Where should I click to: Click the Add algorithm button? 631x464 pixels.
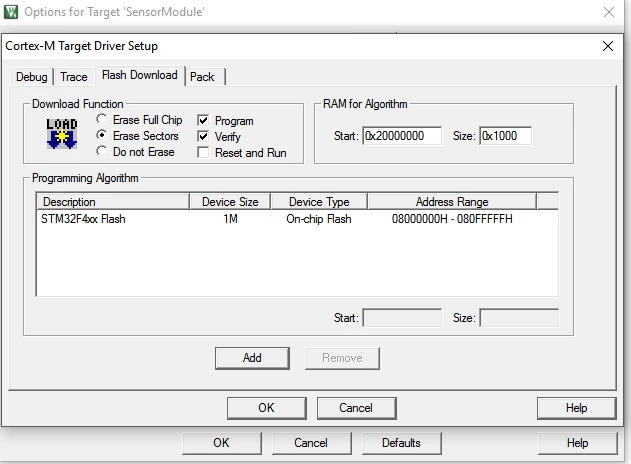(x=252, y=358)
